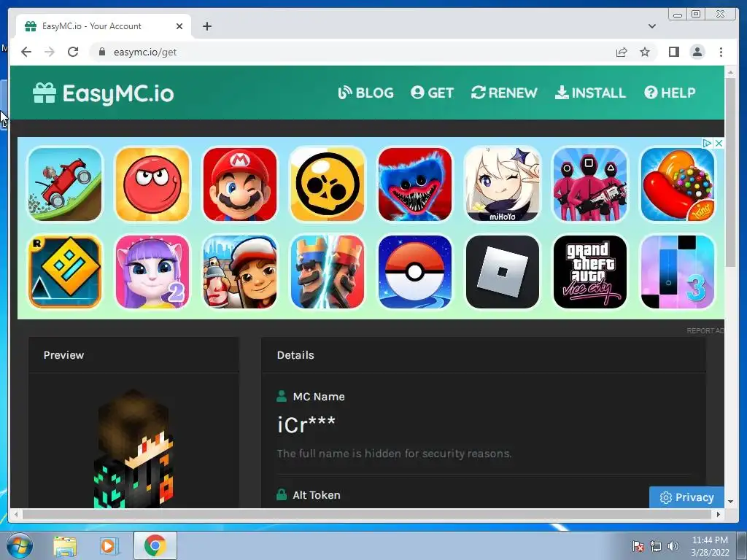This screenshot has height=560, width=747.
Task: Open the AdChoices triangle icon
Action: [708, 143]
